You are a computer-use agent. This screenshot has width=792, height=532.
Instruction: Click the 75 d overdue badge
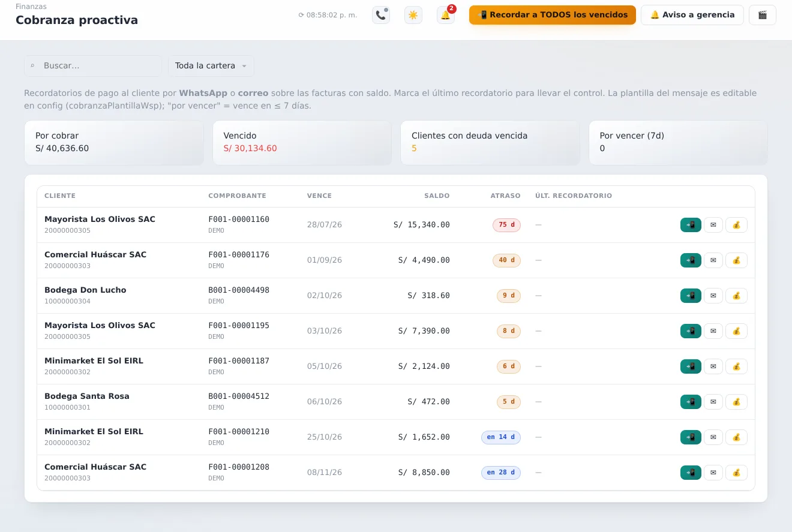coord(506,225)
